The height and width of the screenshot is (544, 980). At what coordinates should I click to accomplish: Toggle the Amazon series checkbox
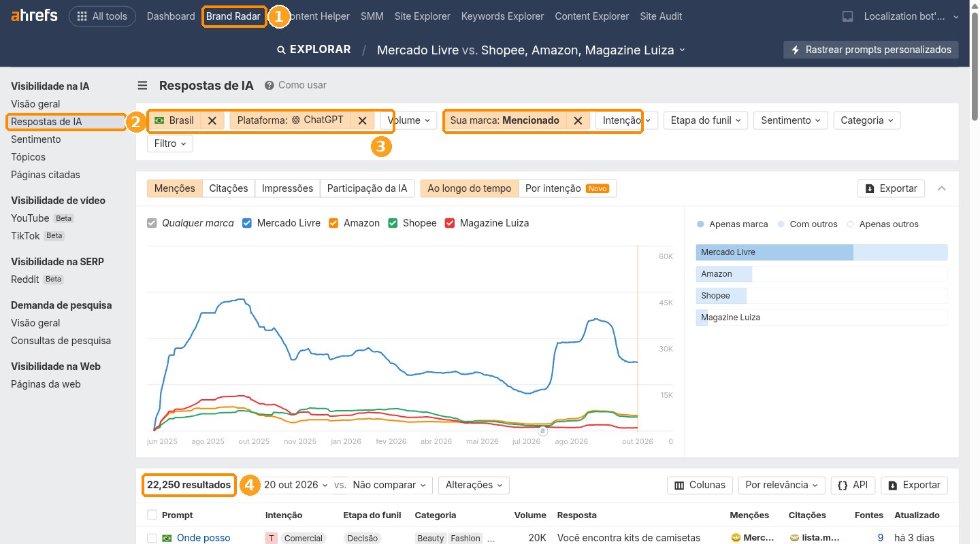[x=333, y=223]
